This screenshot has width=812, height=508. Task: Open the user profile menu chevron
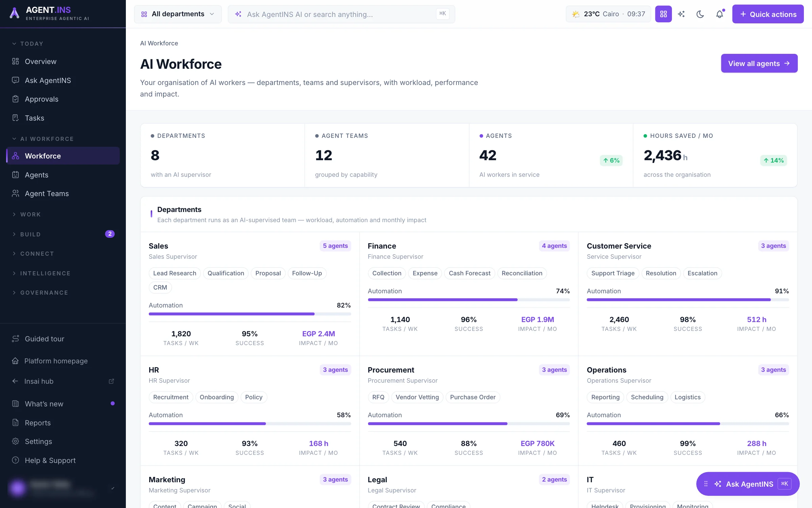click(x=113, y=488)
